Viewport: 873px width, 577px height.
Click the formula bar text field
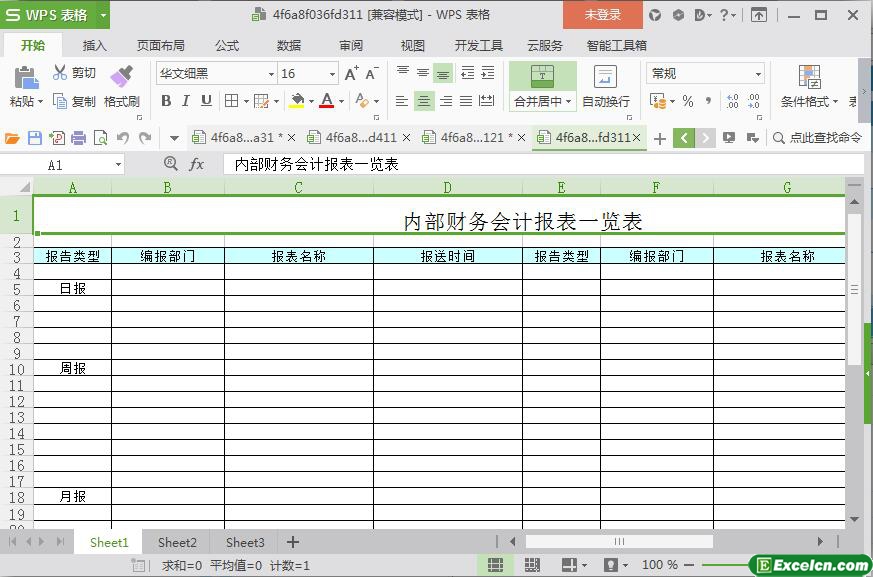click(543, 164)
